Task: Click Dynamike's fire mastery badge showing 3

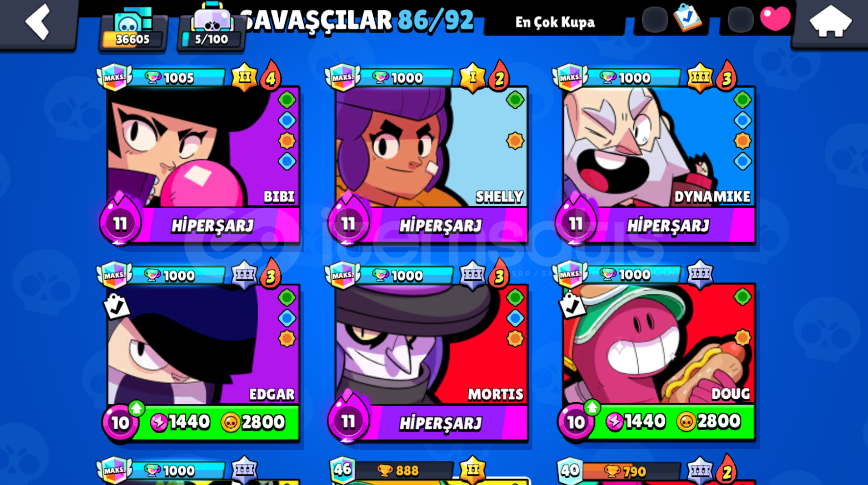Action: (x=726, y=77)
